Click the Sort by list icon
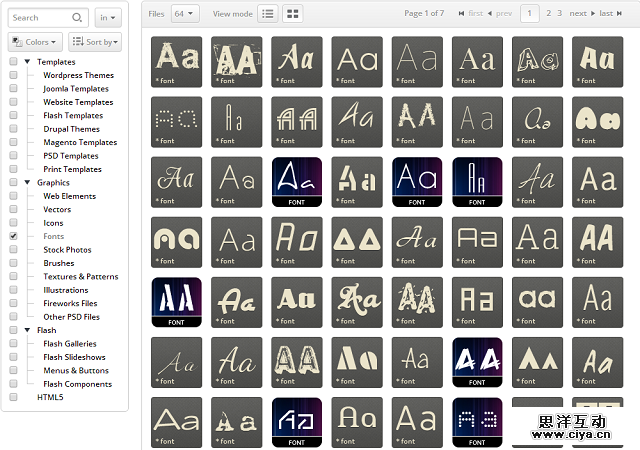This screenshot has width=640, height=450. (77, 42)
